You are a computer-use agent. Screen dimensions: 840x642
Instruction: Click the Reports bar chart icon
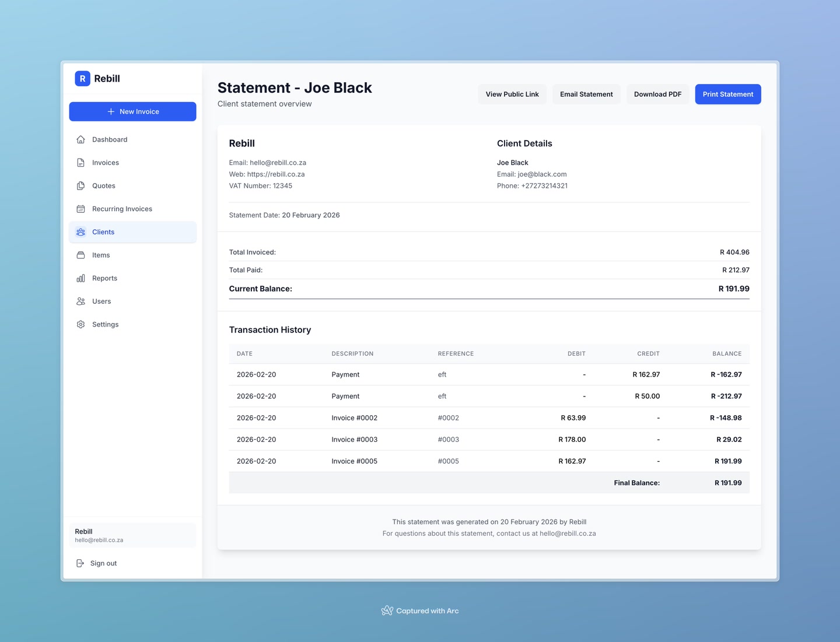tap(81, 278)
